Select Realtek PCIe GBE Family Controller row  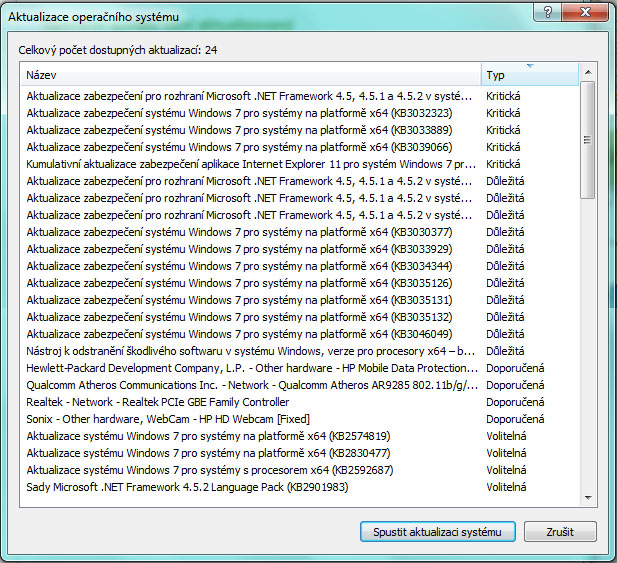[x=300, y=402]
